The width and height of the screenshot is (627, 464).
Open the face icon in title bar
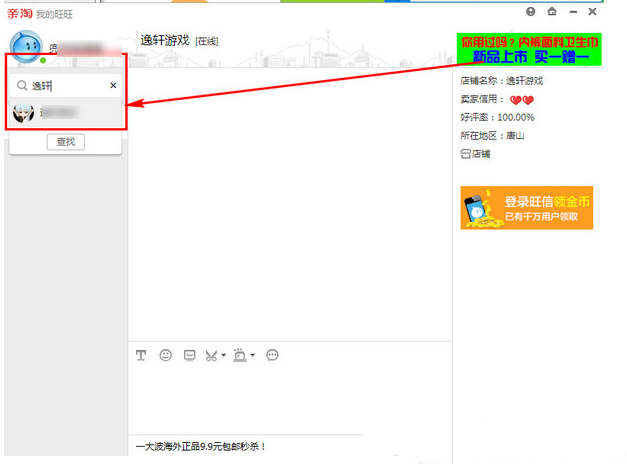click(x=531, y=12)
